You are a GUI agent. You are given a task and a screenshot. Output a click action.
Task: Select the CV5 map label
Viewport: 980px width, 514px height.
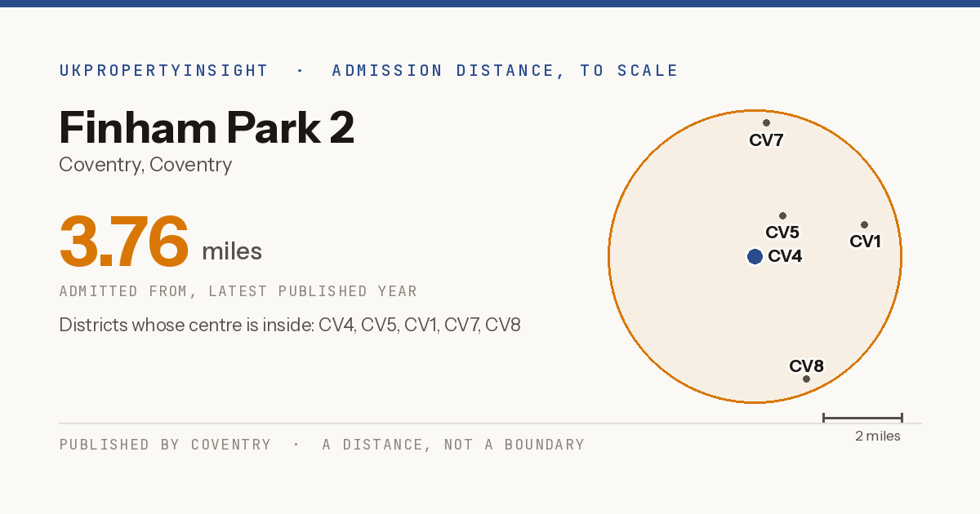click(782, 233)
